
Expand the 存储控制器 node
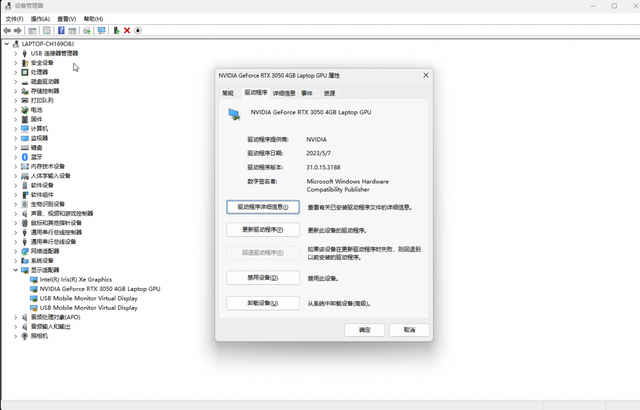(x=16, y=91)
